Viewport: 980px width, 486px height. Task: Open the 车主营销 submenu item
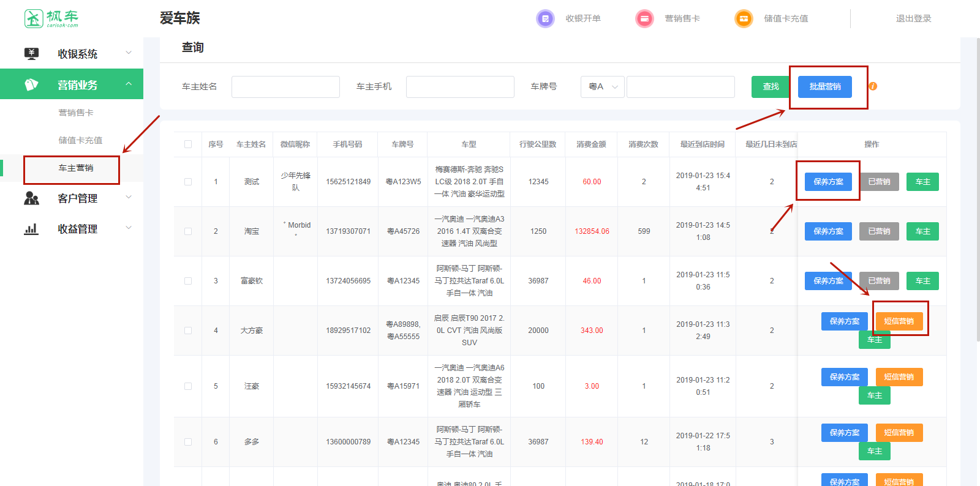(x=76, y=168)
